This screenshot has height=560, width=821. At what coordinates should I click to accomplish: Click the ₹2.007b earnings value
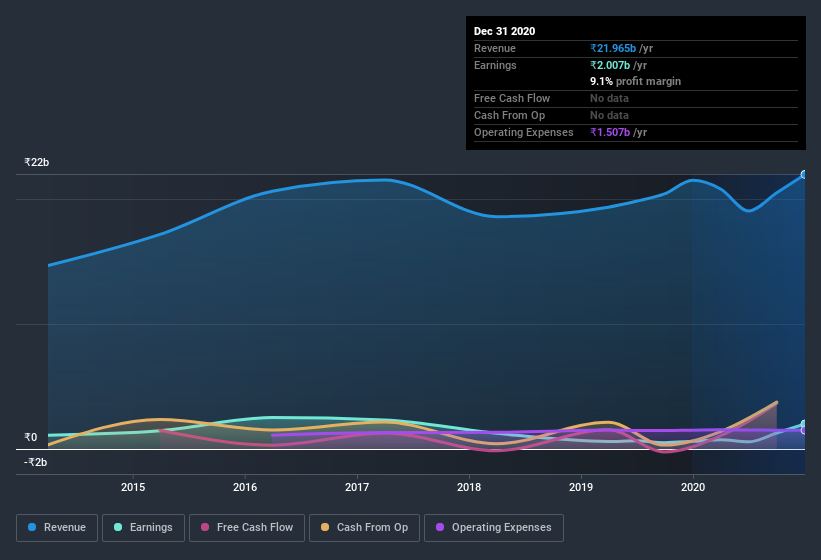(x=610, y=65)
